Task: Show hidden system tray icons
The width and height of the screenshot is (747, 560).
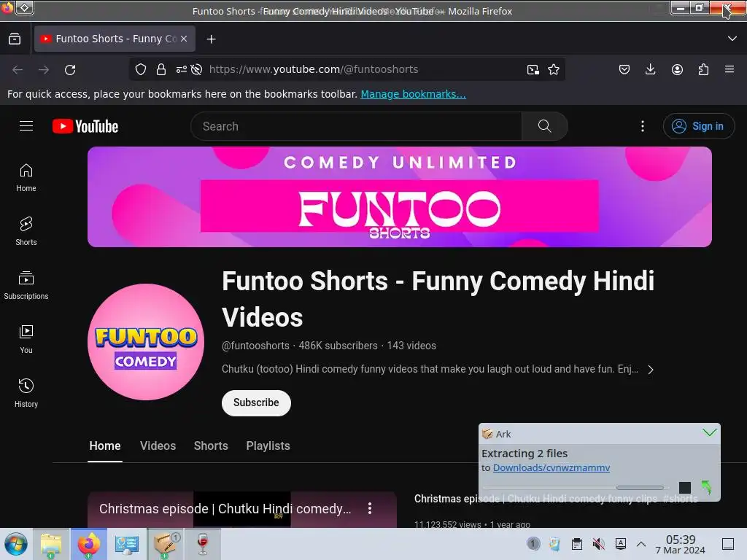Action: (x=641, y=544)
